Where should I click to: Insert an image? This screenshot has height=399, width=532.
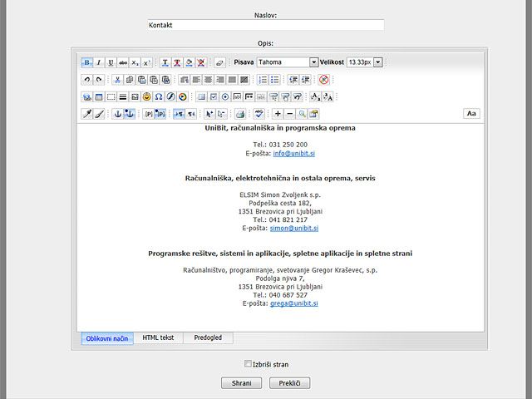(135, 97)
